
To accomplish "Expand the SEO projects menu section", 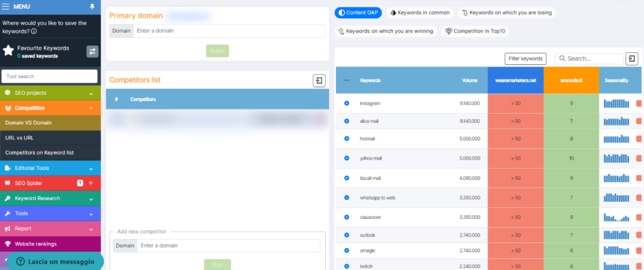I will (x=50, y=93).
